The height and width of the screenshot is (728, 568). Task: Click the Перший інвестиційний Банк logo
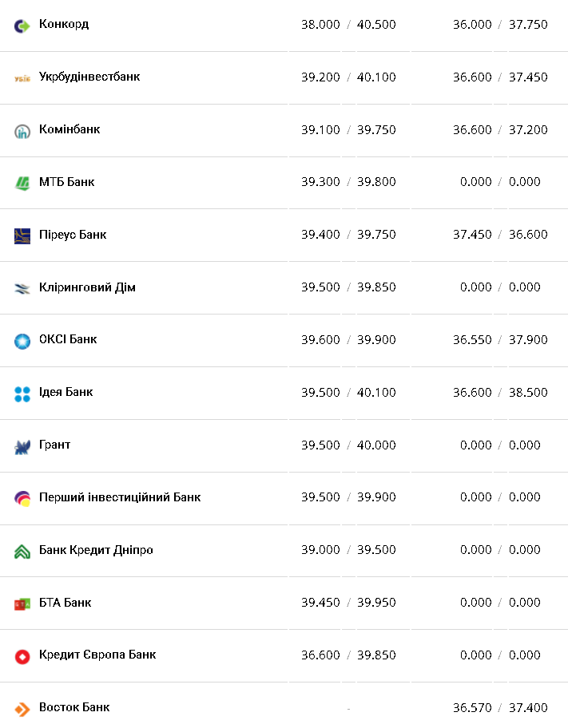(22, 498)
